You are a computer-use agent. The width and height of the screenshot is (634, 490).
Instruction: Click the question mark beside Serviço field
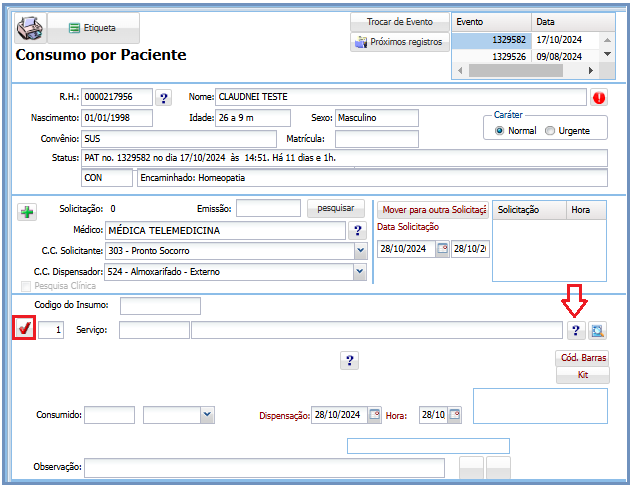(575, 331)
